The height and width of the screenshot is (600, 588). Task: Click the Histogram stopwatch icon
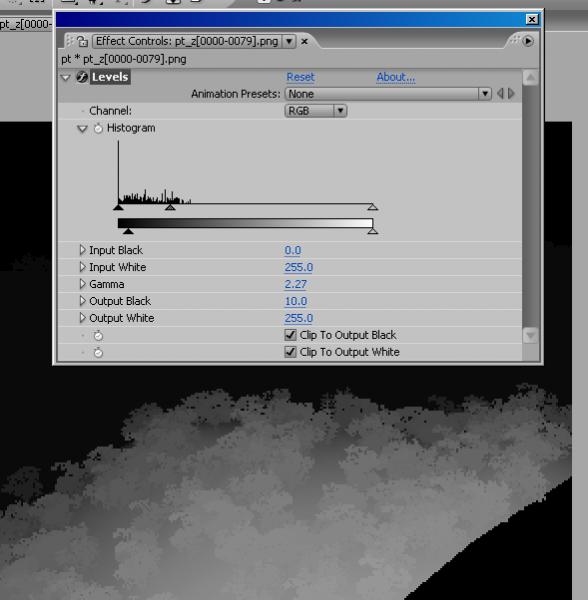pos(98,128)
